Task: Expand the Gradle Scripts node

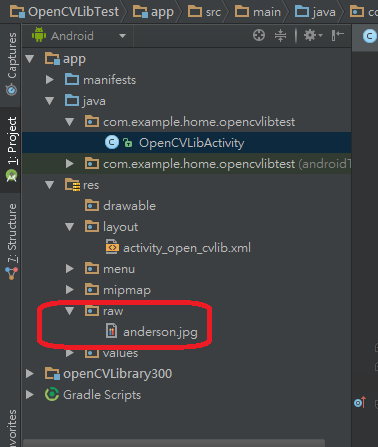Action: pyautogui.click(x=30, y=395)
